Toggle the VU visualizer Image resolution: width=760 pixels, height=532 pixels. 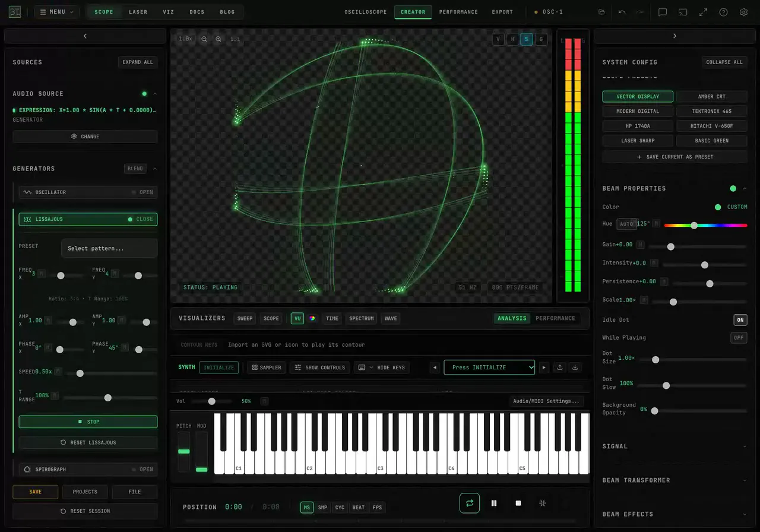[297, 318]
